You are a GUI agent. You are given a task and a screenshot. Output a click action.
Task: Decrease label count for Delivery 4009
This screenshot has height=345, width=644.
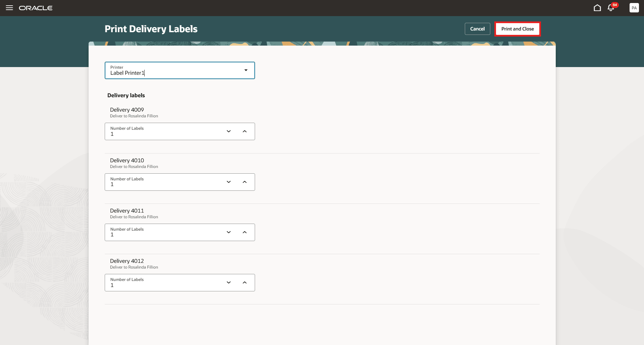click(229, 131)
